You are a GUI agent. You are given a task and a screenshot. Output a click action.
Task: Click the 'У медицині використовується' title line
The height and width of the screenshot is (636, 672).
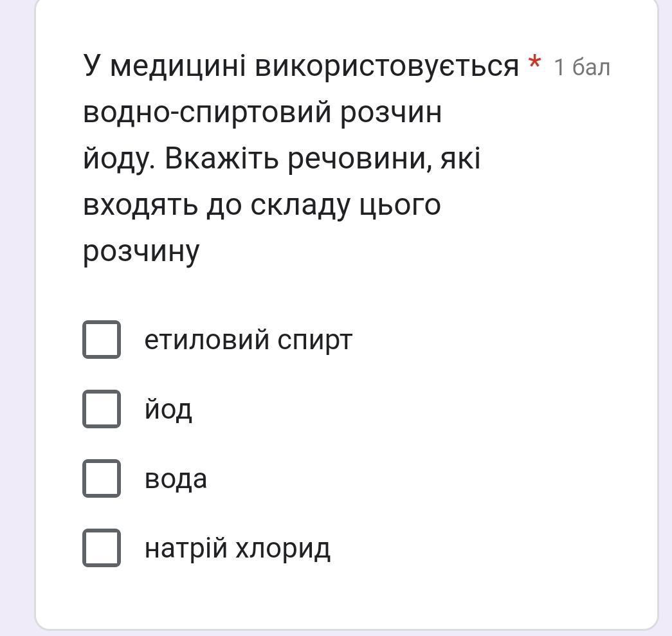click(301, 66)
